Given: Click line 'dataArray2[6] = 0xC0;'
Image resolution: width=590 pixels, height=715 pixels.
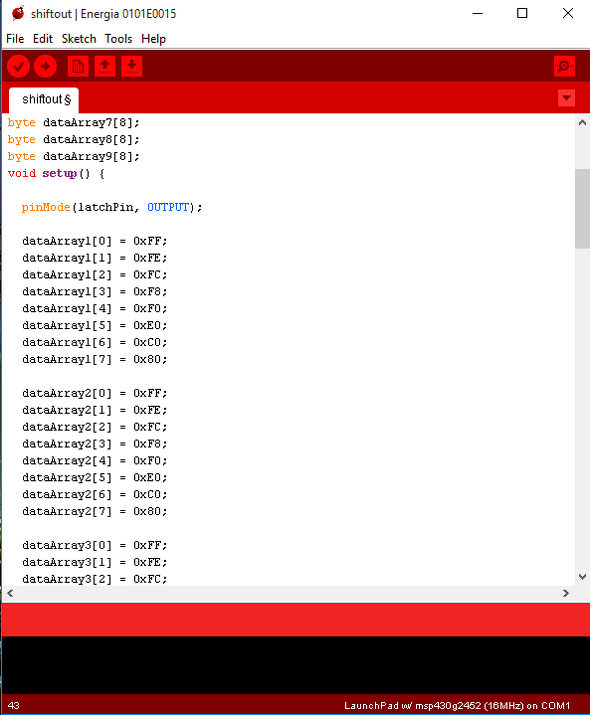Looking at the screenshot, I should [95, 494].
